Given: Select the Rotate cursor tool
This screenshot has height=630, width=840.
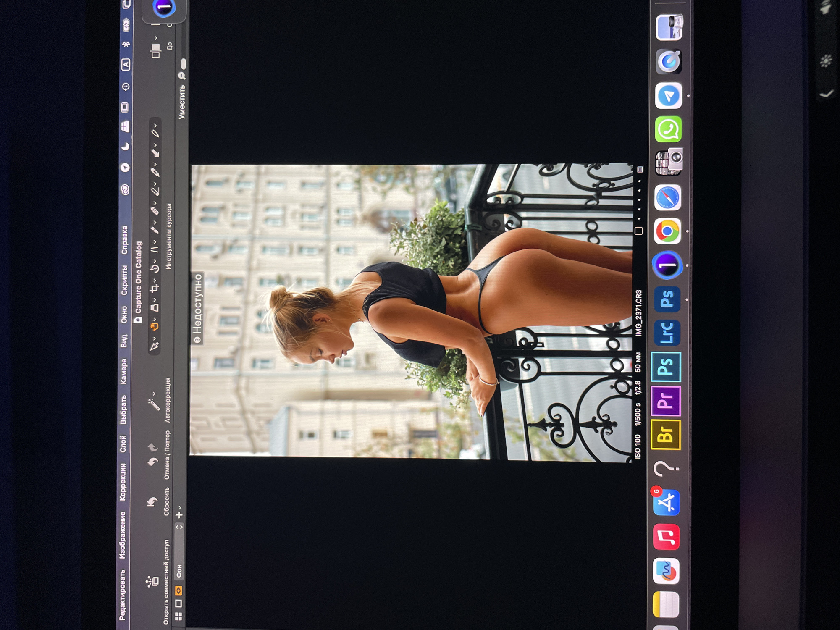Looking at the screenshot, I should coord(155,269).
